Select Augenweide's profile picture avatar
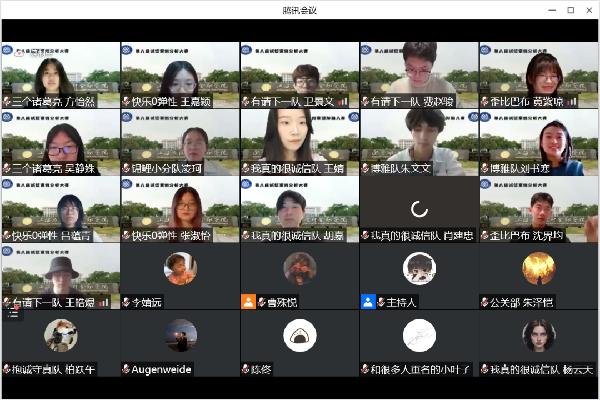 (180, 335)
